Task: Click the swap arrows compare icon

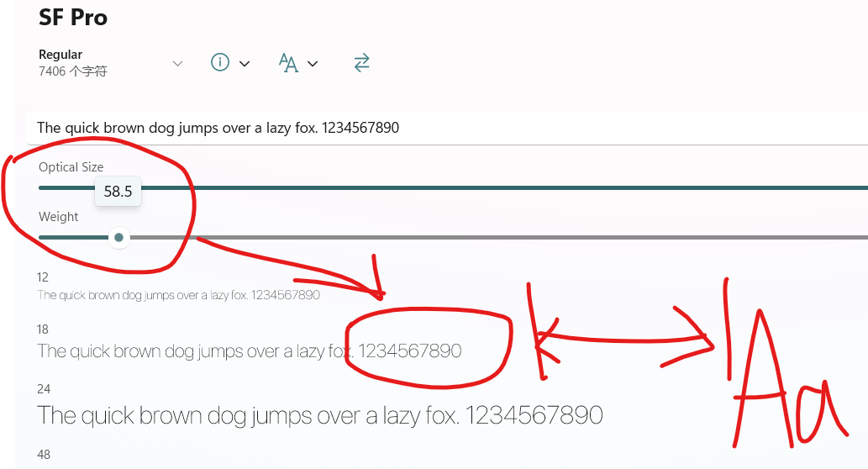Action: tap(361, 62)
